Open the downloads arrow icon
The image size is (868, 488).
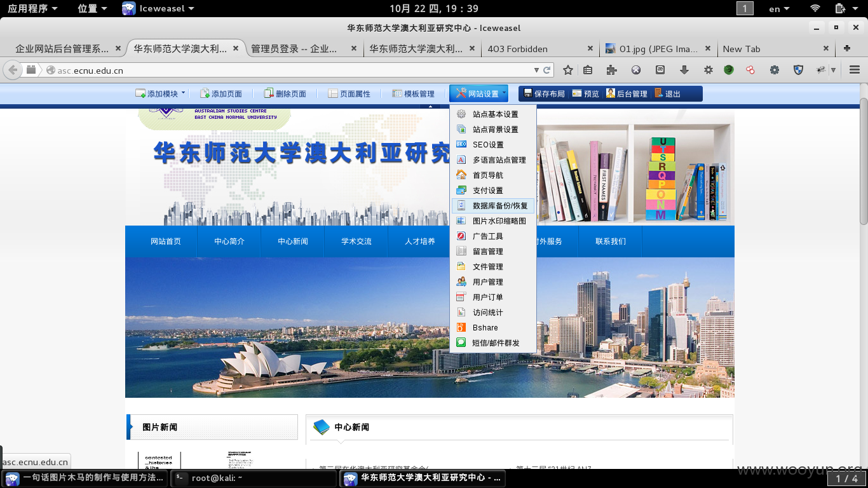[684, 70]
